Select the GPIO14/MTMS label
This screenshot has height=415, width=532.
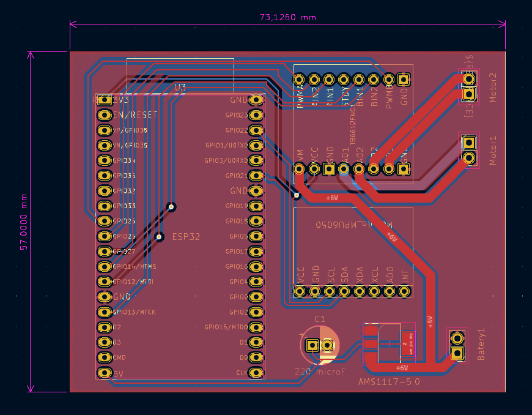coord(135,267)
